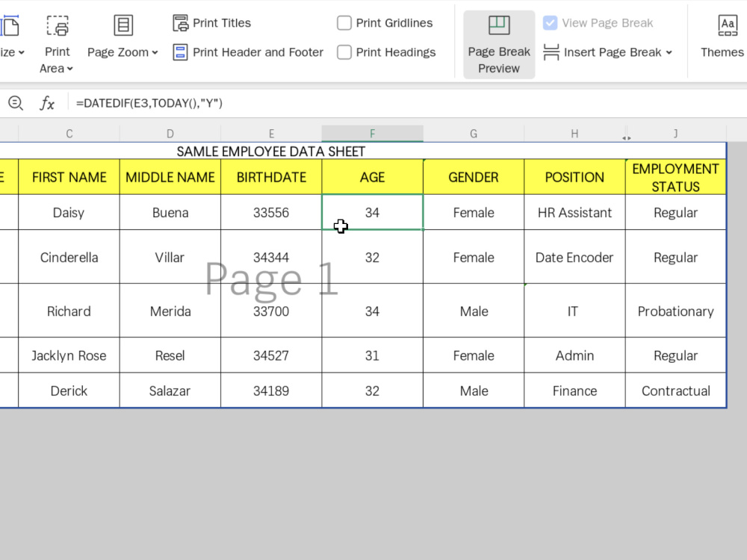Image resolution: width=747 pixels, height=560 pixels.
Task: Select column D header
Action: (x=170, y=134)
